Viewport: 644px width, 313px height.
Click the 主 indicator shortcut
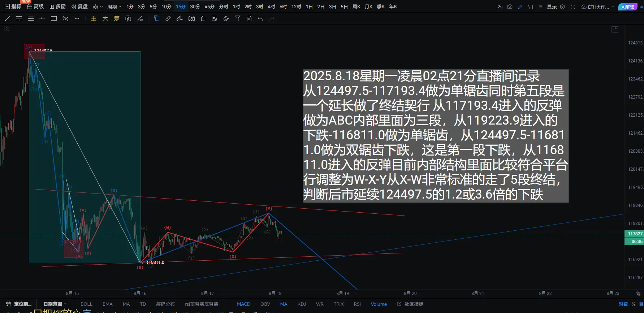click(x=94, y=18)
